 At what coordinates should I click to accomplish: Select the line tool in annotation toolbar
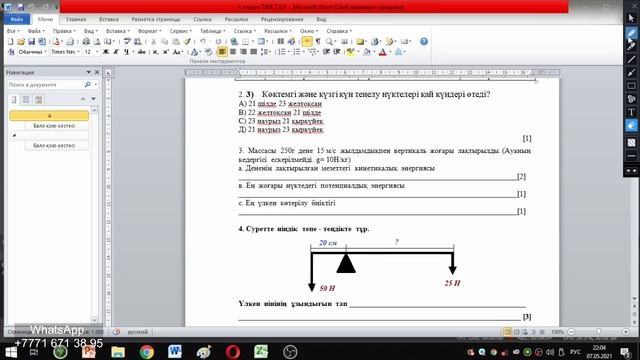pos(631,60)
